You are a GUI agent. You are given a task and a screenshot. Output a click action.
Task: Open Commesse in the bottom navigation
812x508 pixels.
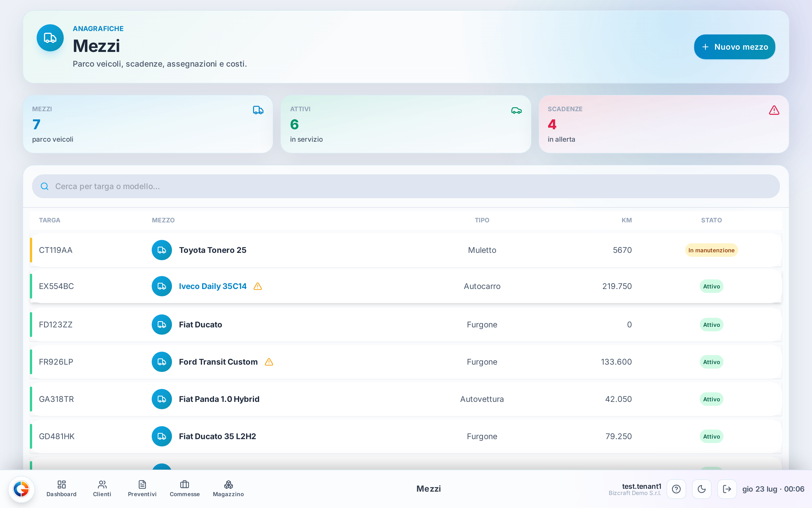[x=185, y=489]
